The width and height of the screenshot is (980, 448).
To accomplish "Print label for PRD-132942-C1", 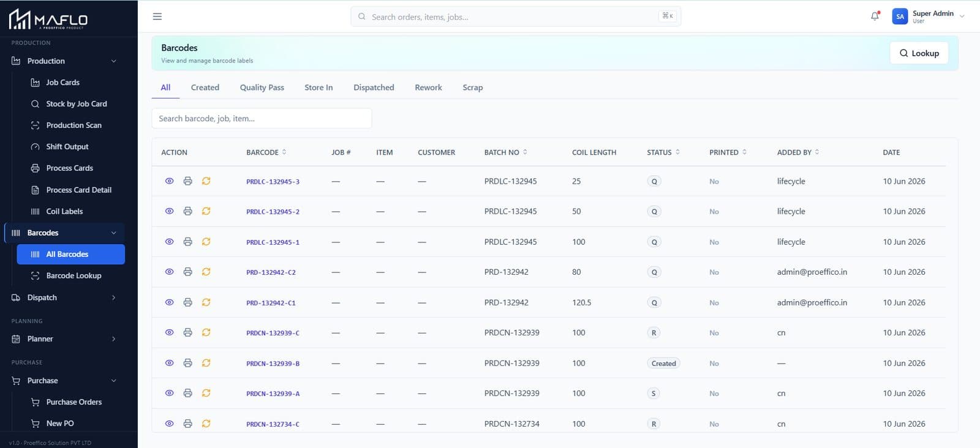I will (188, 302).
